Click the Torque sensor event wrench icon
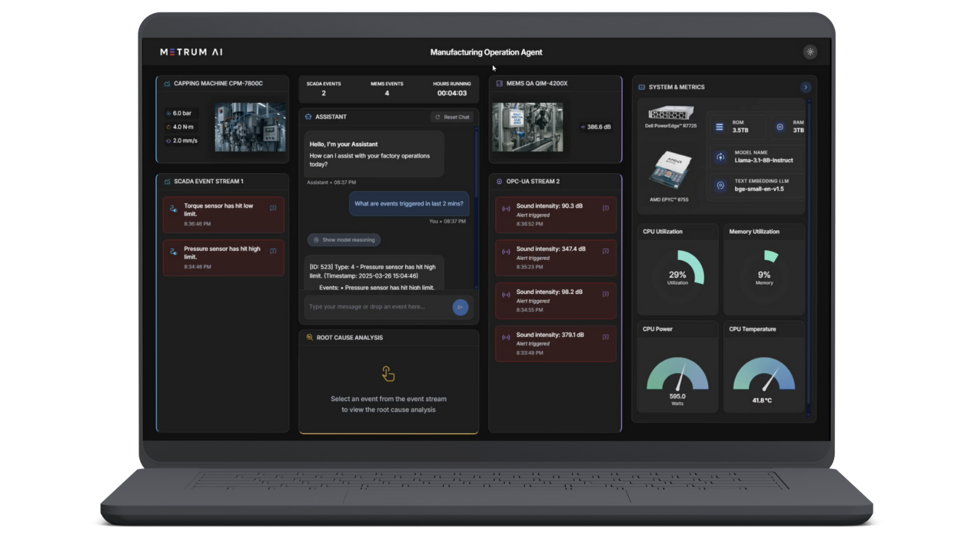 (174, 209)
